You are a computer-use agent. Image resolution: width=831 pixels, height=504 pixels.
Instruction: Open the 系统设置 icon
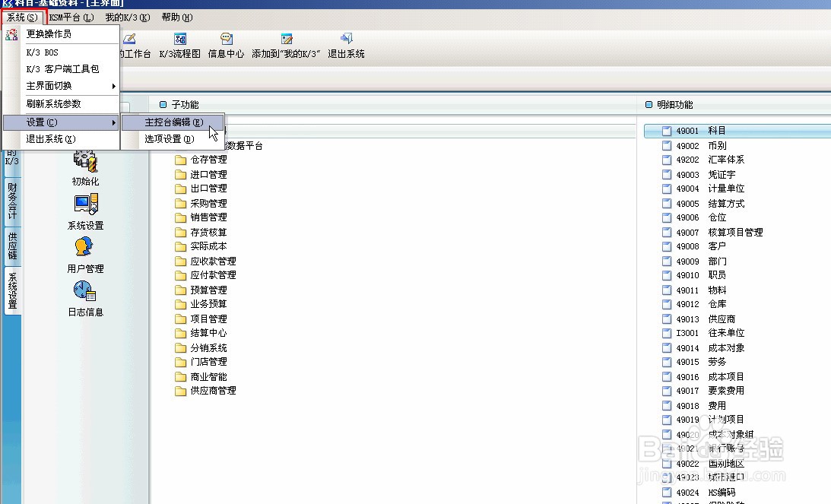84,211
